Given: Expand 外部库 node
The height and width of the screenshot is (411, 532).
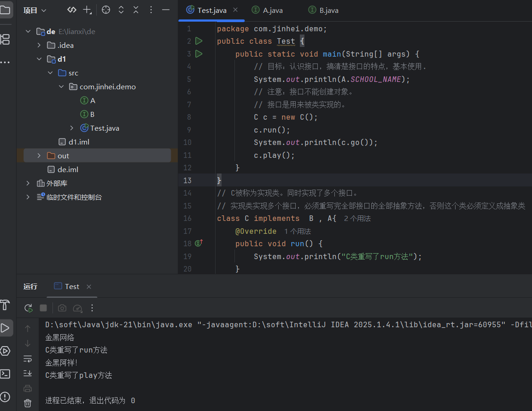Looking at the screenshot, I should coord(28,184).
